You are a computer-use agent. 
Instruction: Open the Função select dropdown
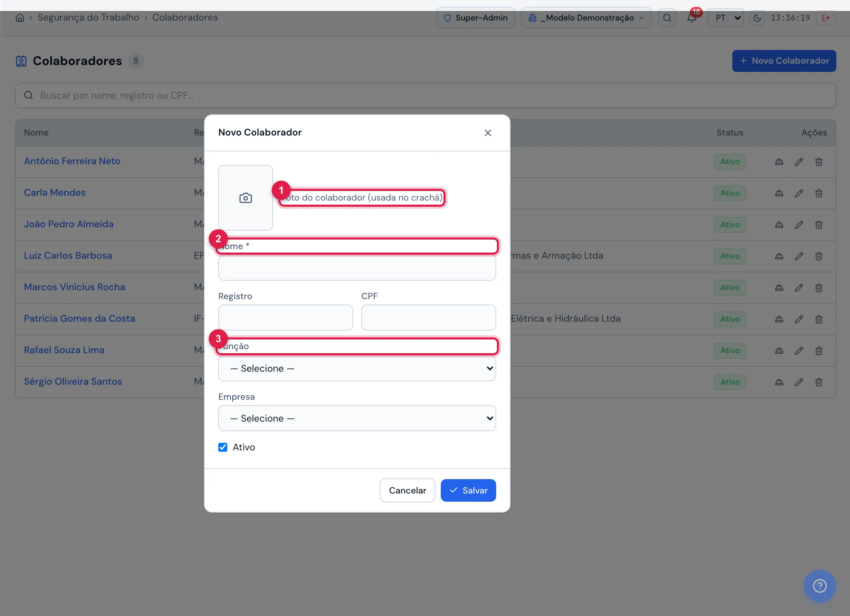357,369
